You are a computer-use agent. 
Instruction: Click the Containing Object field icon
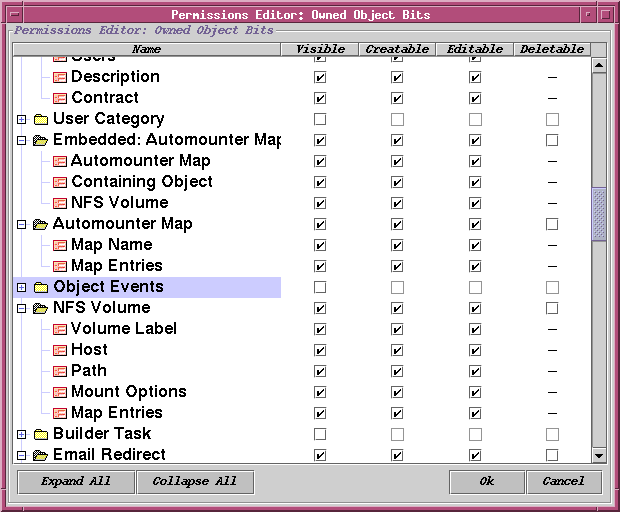(60, 182)
